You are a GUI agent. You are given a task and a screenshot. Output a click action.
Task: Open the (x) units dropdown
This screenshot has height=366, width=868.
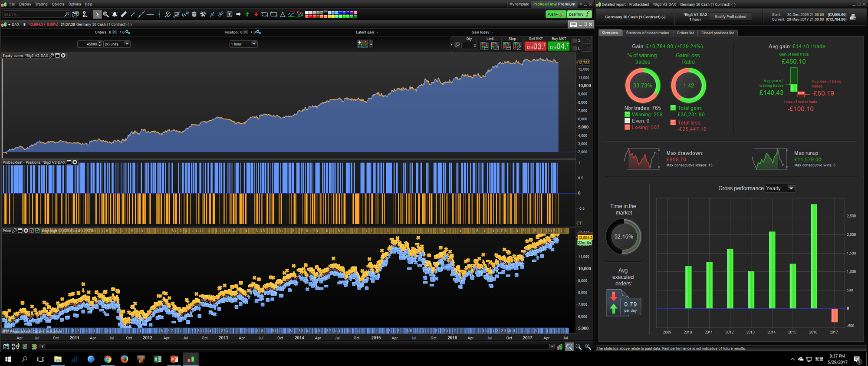coord(127,44)
